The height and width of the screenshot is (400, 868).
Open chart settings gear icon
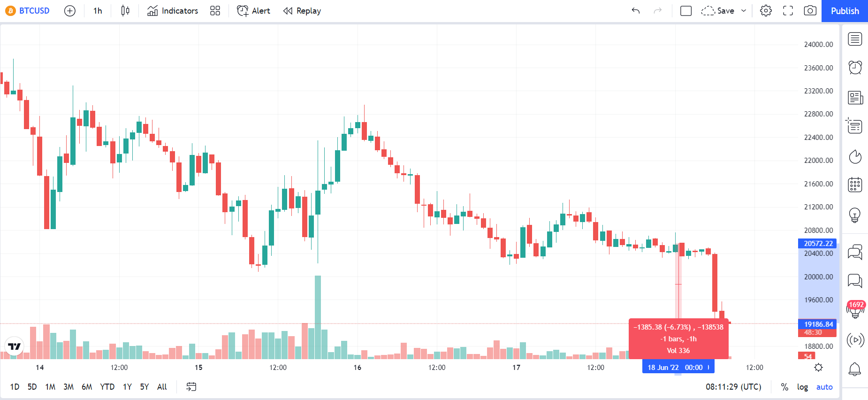click(766, 11)
